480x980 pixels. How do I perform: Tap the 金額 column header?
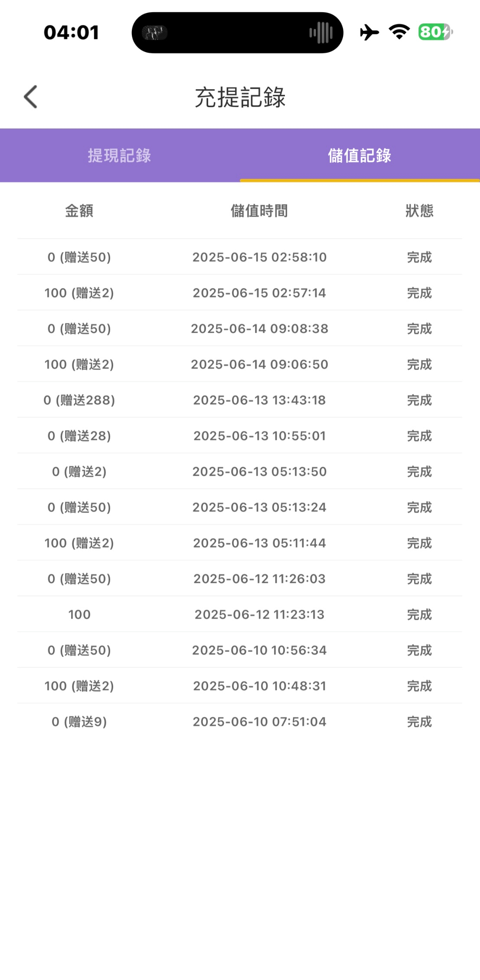tap(79, 211)
